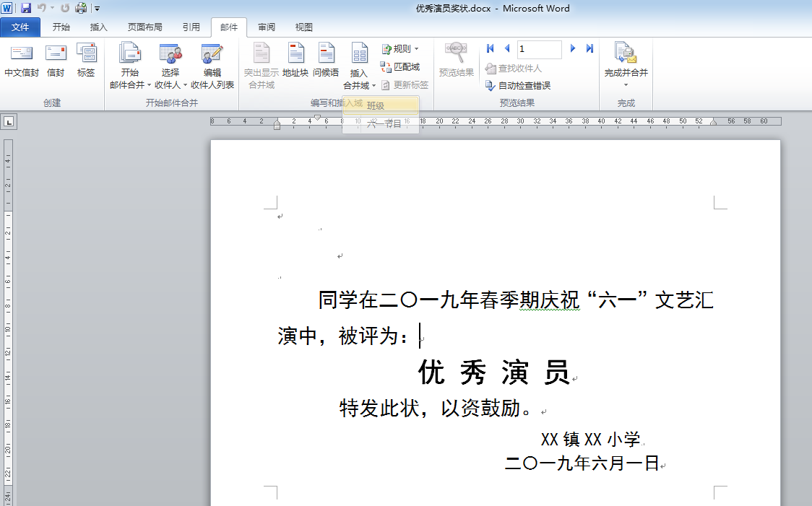Open the Customize Quick Access Toolbar arrow
Image resolution: width=812 pixels, height=506 pixels.
click(97, 9)
